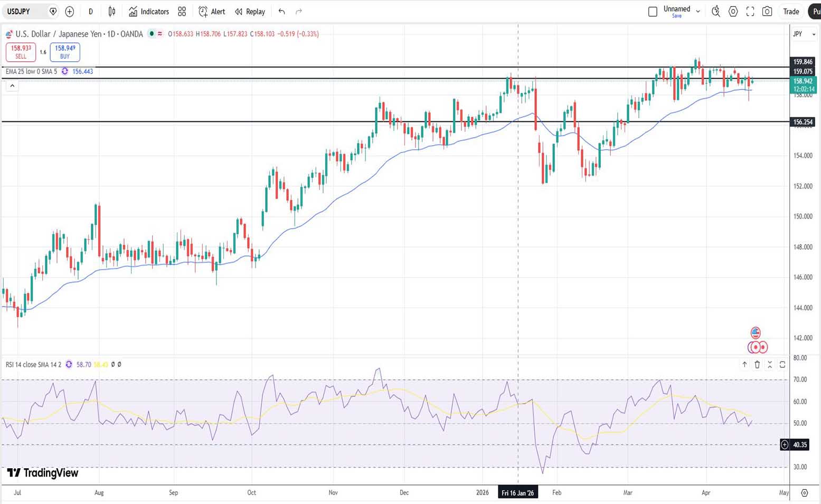Open the candlestick chart style selector
Viewport: 821px width, 504px height.
(112, 12)
